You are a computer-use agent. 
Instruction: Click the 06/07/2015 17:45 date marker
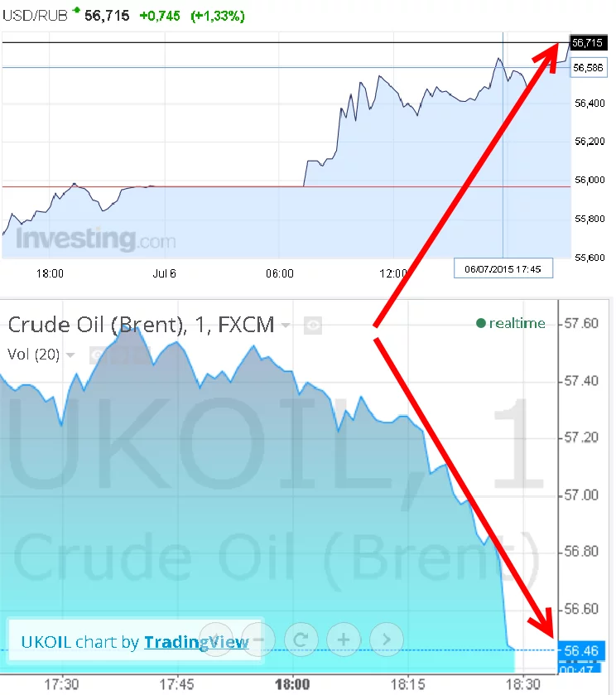[503, 268]
